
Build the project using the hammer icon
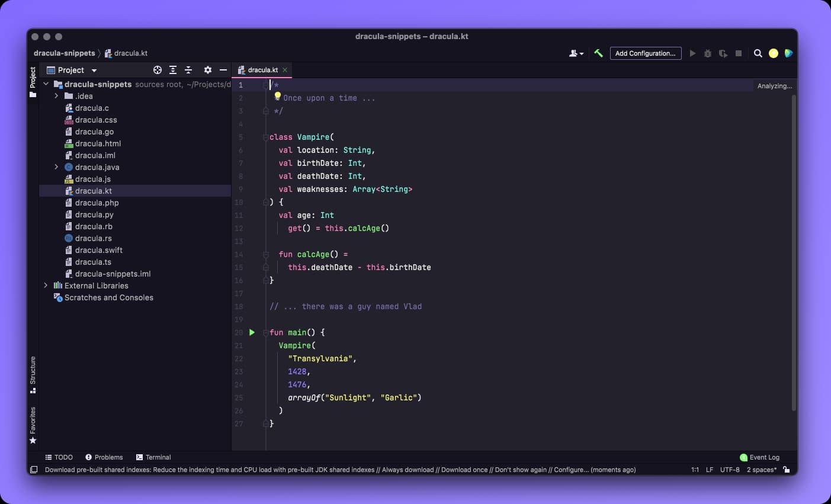[x=598, y=53]
